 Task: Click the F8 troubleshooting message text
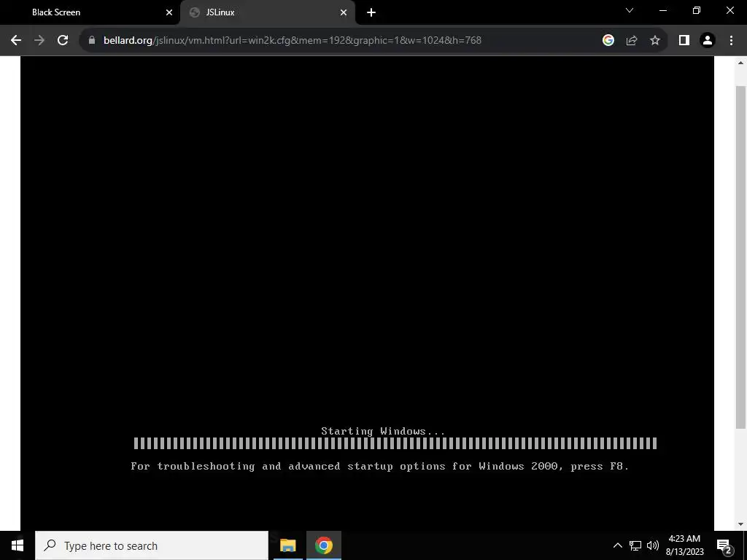pos(379,466)
